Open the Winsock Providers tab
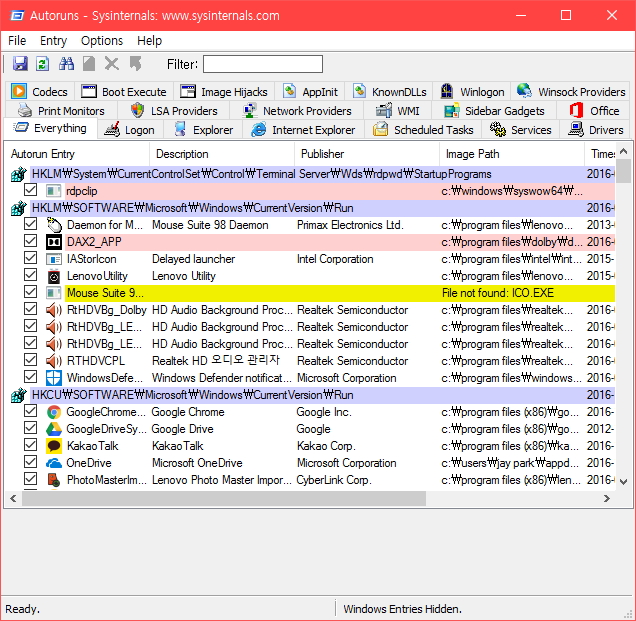 click(571, 92)
